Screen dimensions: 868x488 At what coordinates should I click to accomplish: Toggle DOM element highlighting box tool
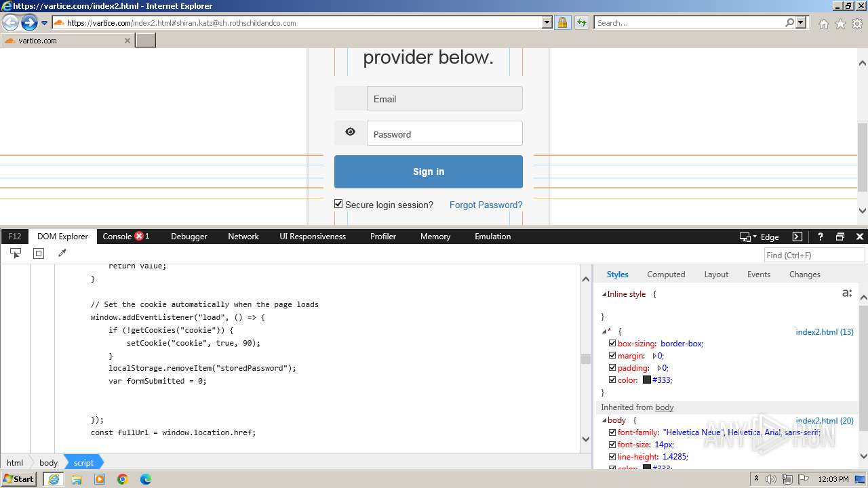tap(39, 253)
